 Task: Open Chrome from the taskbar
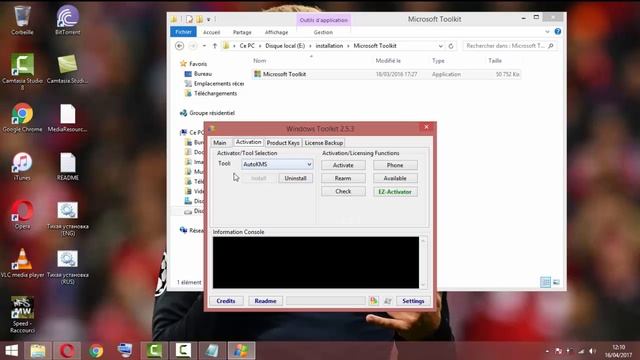pyautogui.click(x=96, y=351)
